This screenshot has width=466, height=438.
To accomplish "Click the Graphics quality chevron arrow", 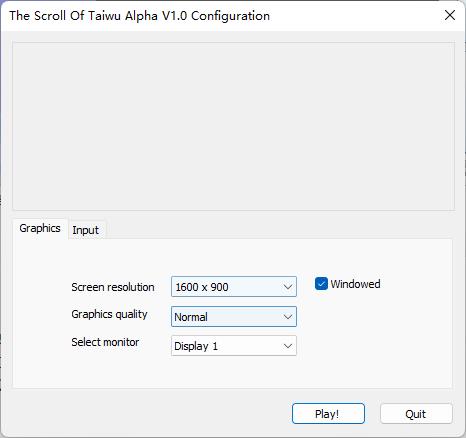I will 288,317.
